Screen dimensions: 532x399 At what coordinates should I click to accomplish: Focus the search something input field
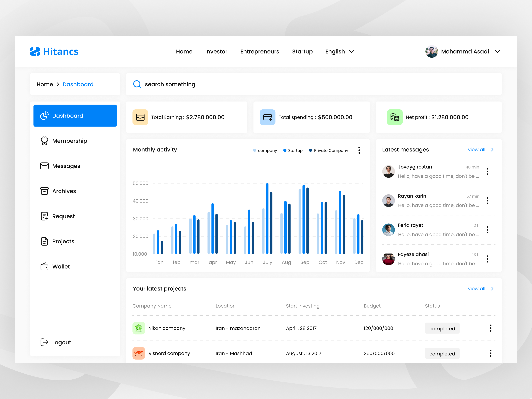pos(314,84)
